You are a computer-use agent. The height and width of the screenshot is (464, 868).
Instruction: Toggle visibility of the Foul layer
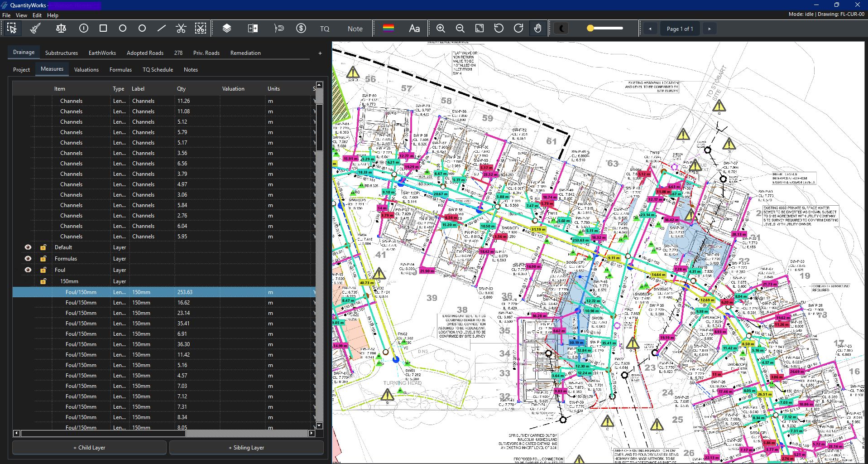(28, 270)
